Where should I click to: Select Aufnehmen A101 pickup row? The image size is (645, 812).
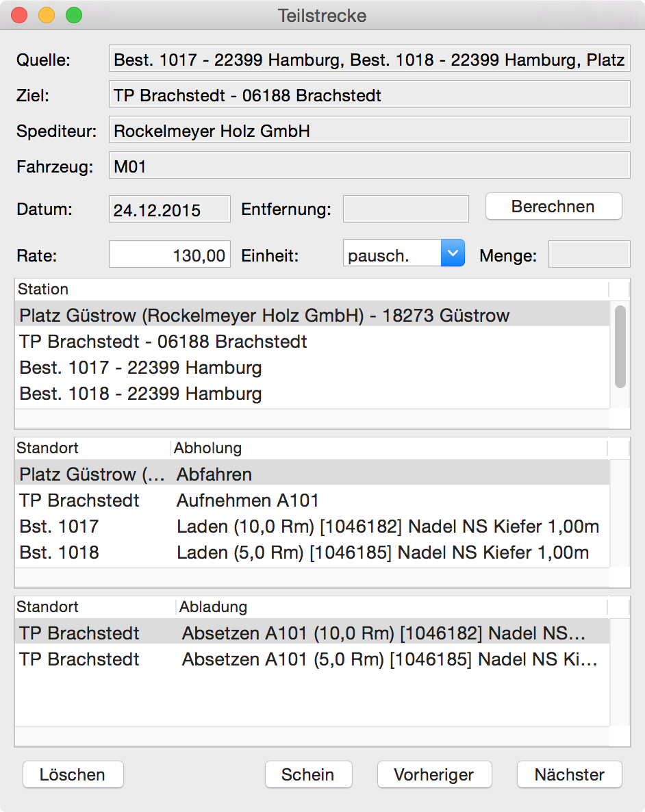[x=248, y=500]
